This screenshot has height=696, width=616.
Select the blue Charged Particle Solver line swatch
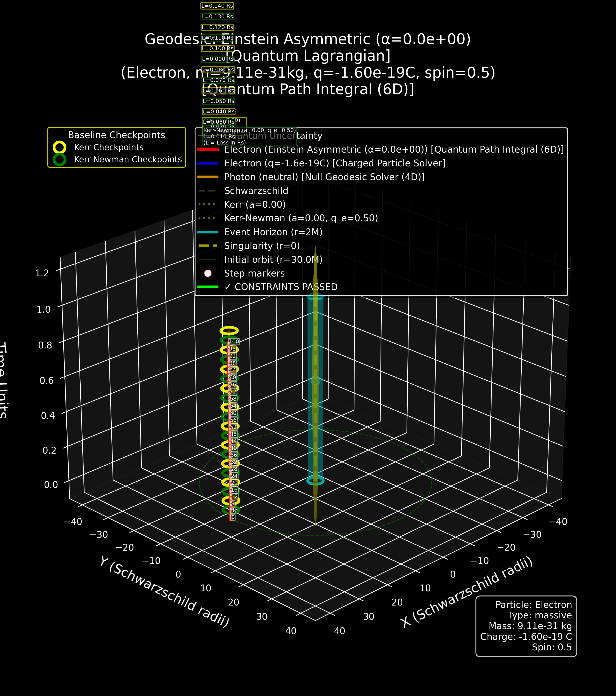coord(208,164)
